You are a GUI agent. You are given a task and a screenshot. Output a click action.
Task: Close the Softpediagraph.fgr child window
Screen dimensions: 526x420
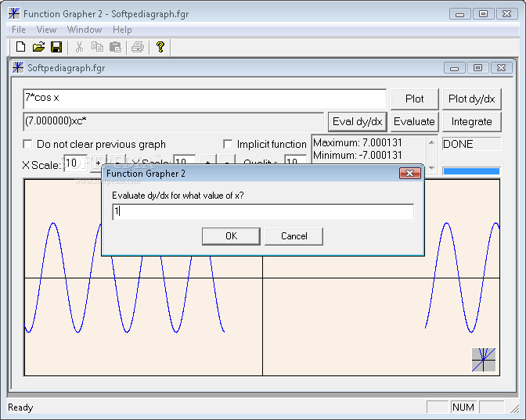coord(502,68)
